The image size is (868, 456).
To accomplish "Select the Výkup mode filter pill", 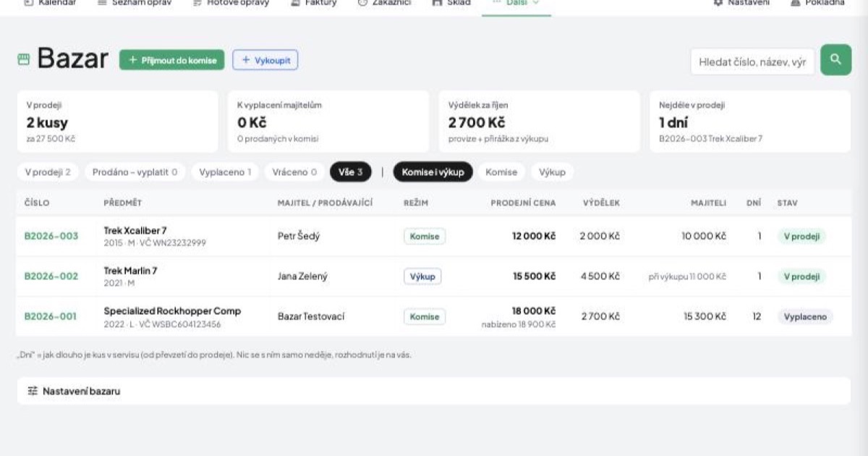I will (x=552, y=172).
